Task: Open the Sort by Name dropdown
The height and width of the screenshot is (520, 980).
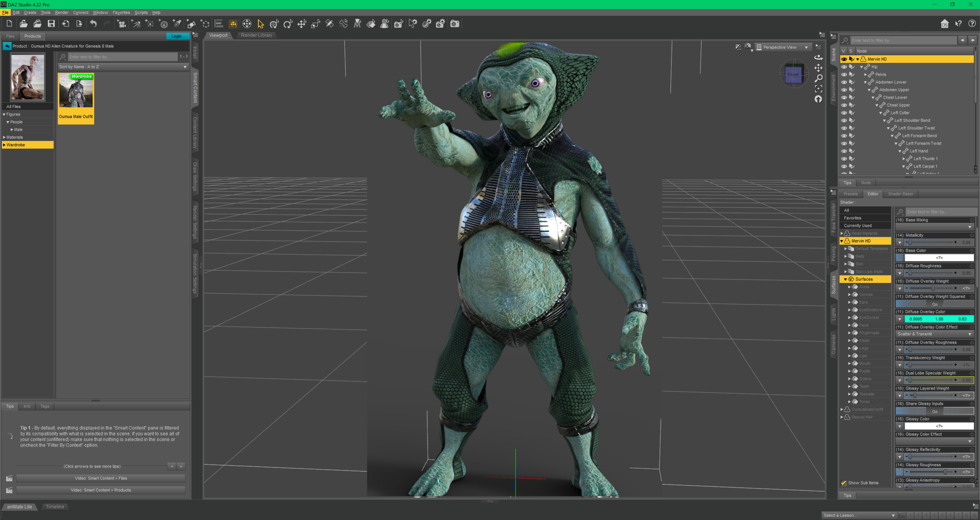Action: (x=123, y=67)
